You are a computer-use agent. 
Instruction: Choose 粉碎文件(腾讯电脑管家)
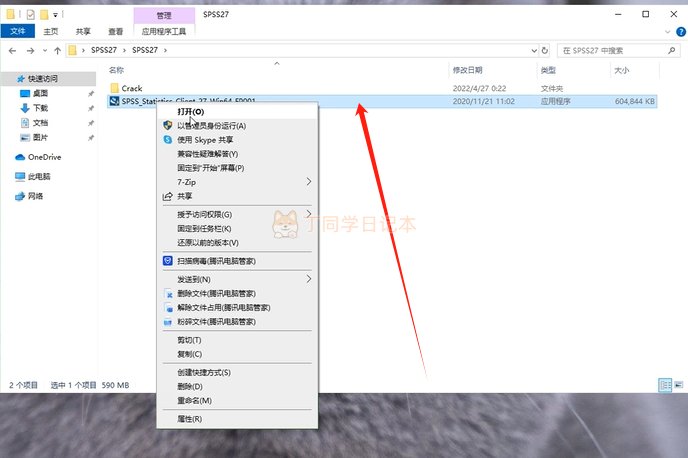pyautogui.click(x=237, y=322)
